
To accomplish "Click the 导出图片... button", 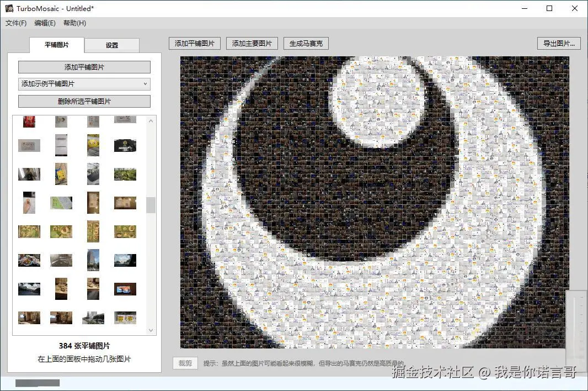I will (x=559, y=44).
